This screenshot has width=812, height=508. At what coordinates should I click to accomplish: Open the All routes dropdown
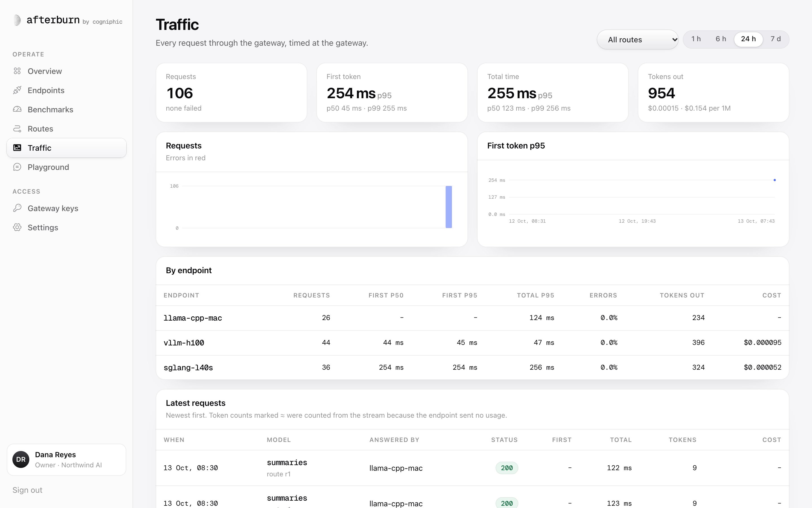[637, 40]
